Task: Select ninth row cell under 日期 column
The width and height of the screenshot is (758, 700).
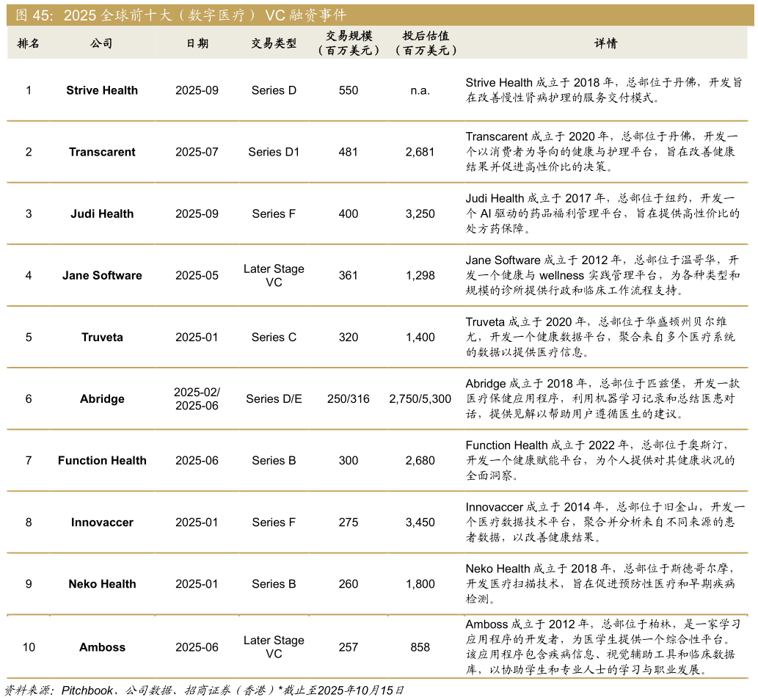Action: point(197,583)
